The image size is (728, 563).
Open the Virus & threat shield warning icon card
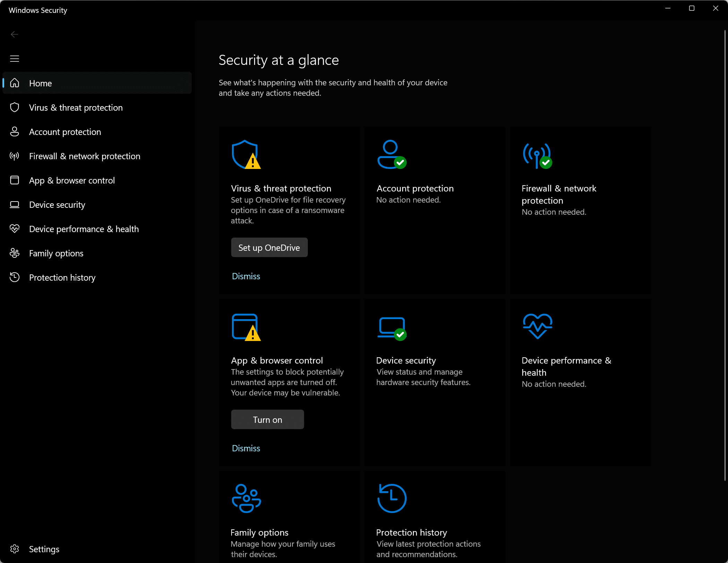pyautogui.click(x=246, y=154)
